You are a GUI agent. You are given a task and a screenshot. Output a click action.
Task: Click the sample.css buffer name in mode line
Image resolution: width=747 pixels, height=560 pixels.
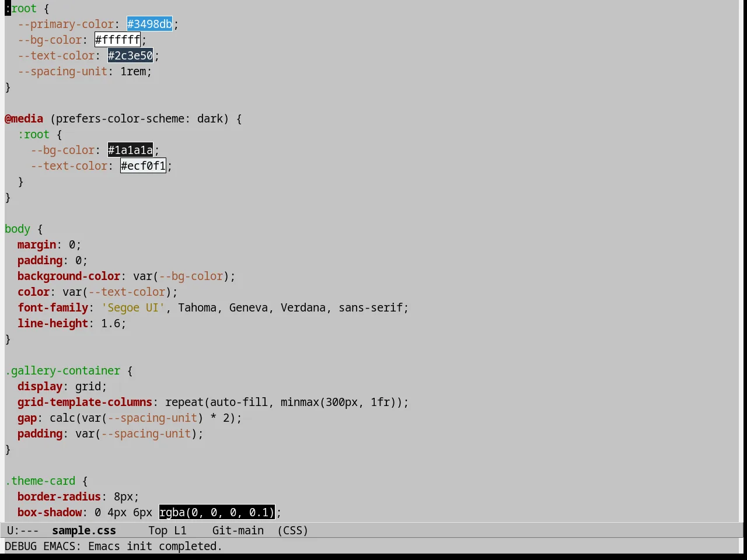84,530
